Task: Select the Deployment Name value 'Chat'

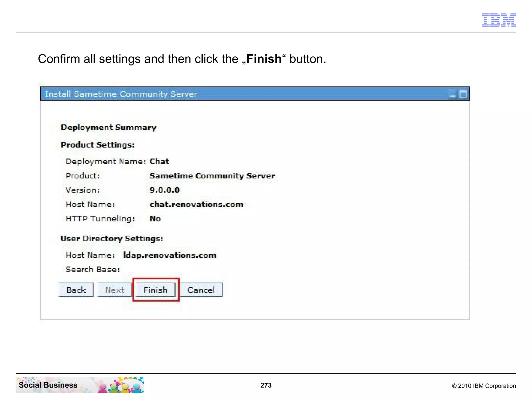Action: 159,161
